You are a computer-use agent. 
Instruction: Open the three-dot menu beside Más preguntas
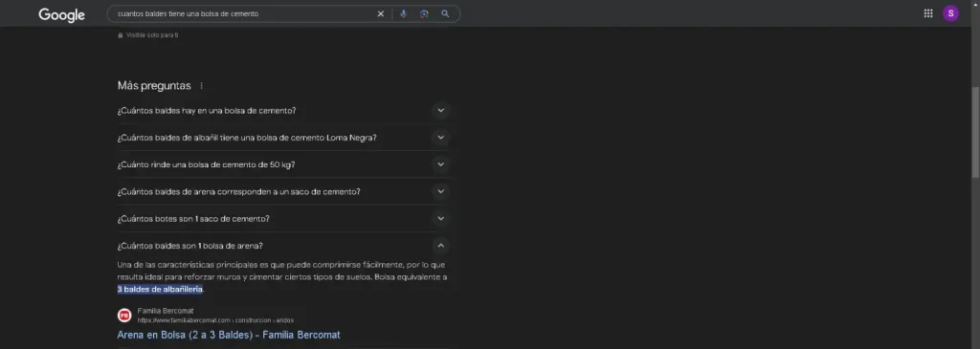201,85
